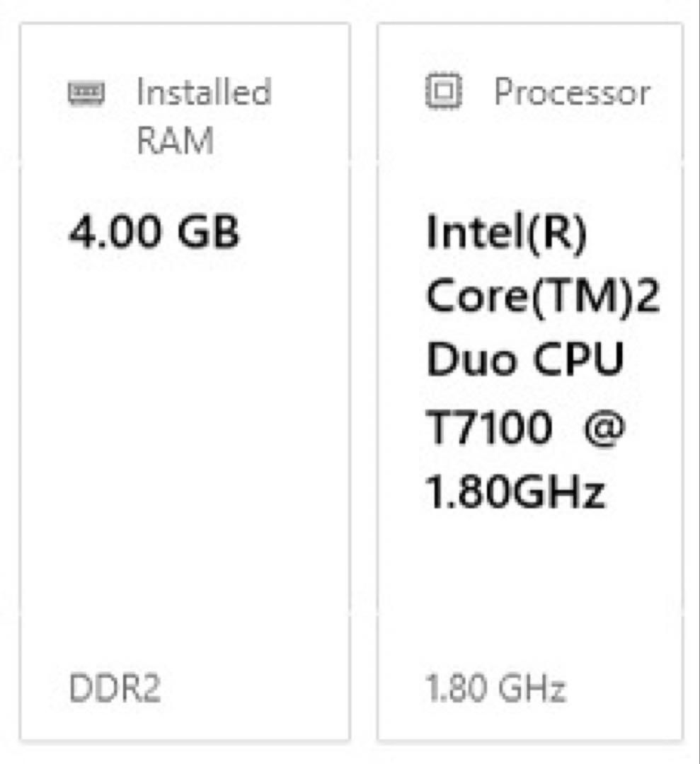Open the Installed RAM card
700x764 pixels.
point(184,382)
